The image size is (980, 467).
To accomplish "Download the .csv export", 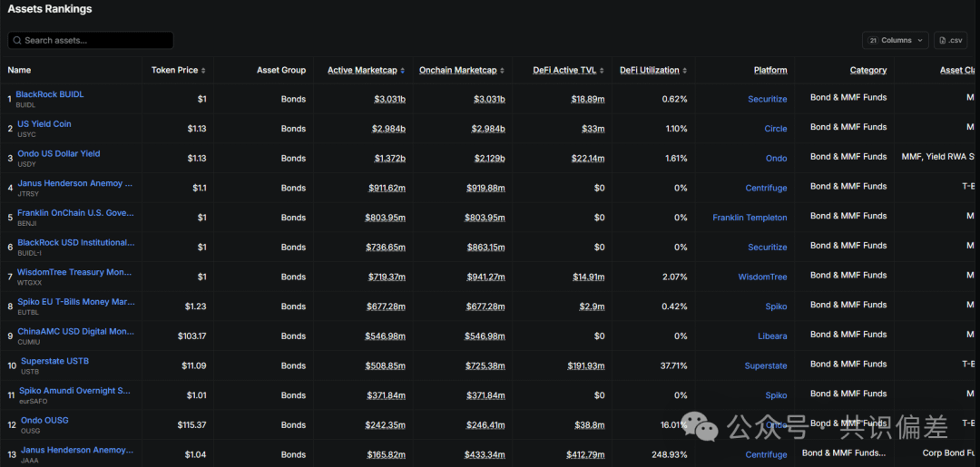I will click(950, 41).
